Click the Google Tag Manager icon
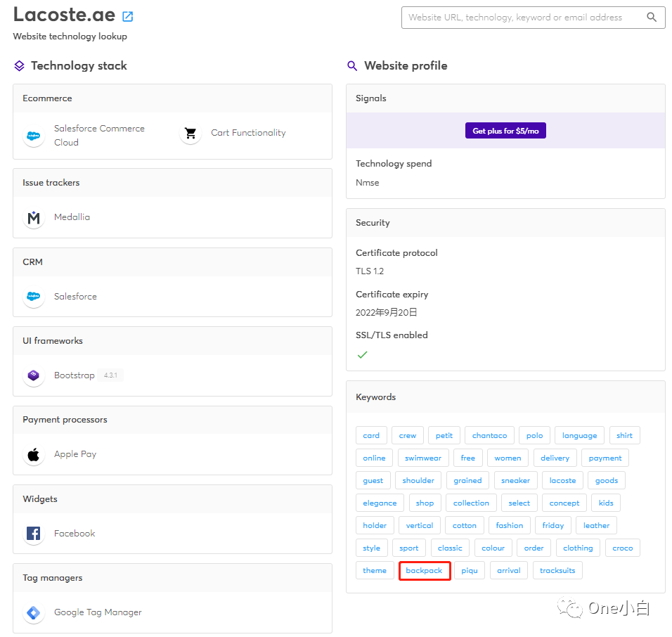 pos(34,612)
